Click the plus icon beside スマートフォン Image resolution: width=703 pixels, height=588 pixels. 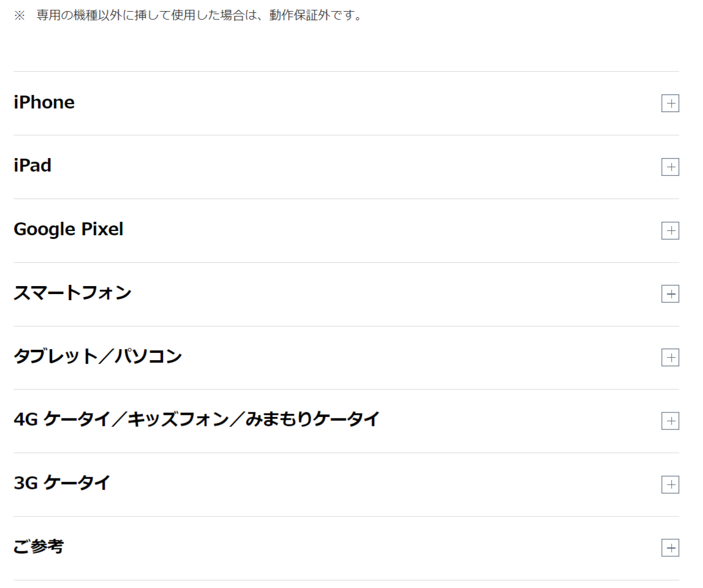[670, 295]
